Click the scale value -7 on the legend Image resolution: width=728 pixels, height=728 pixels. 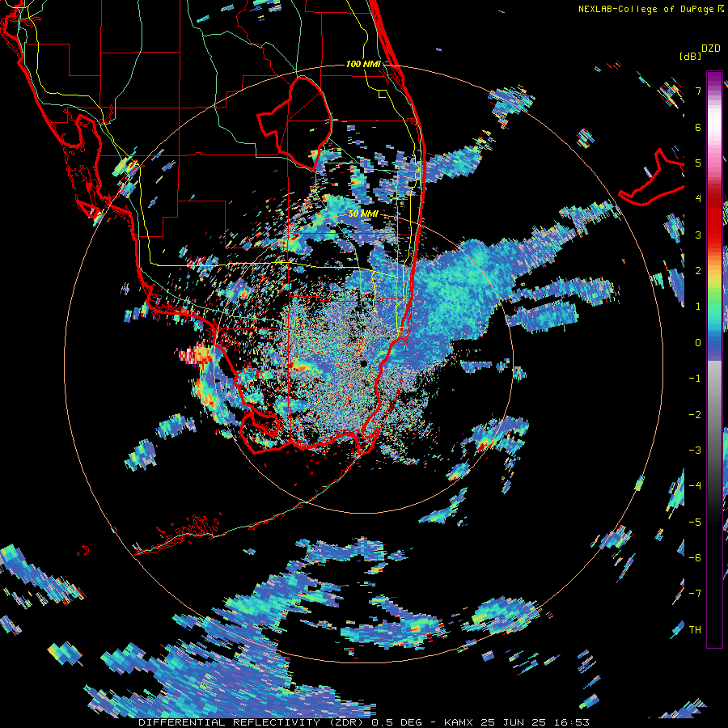click(695, 594)
